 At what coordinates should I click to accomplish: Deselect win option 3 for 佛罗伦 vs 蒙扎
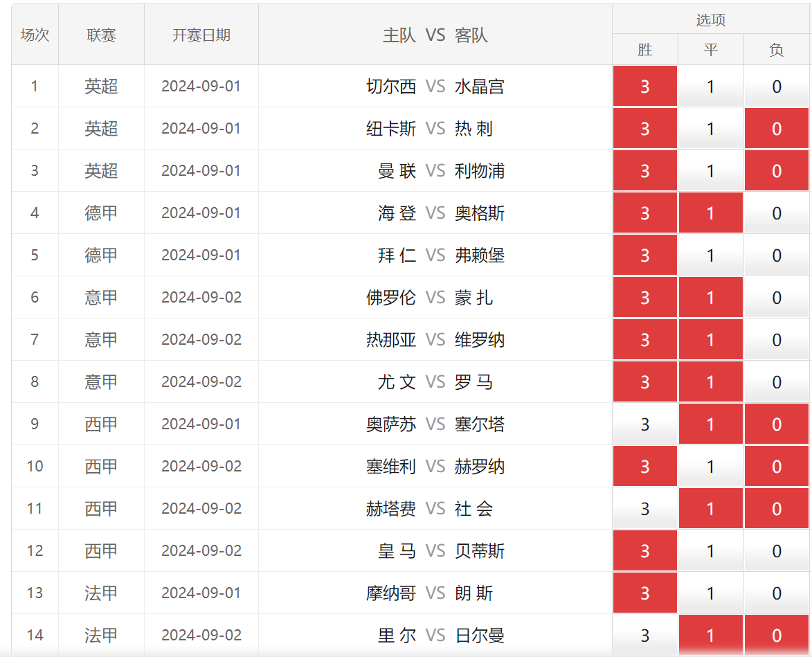(644, 297)
